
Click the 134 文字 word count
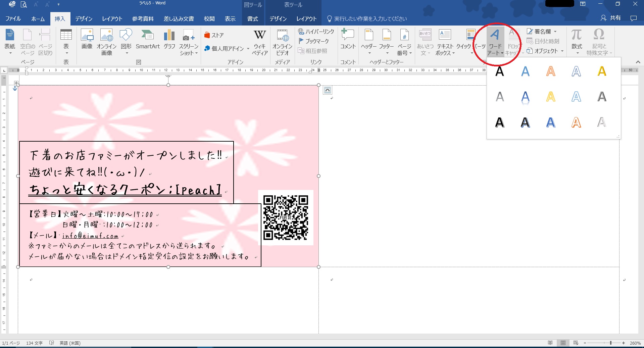[34, 343]
